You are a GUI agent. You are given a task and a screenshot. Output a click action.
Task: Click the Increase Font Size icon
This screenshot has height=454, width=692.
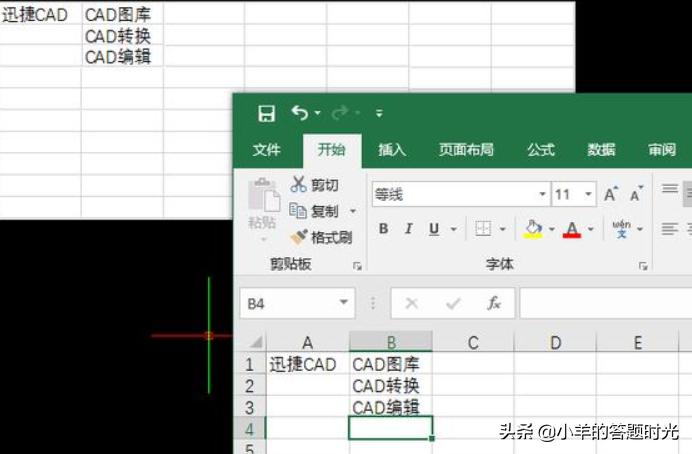click(x=611, y=194)
